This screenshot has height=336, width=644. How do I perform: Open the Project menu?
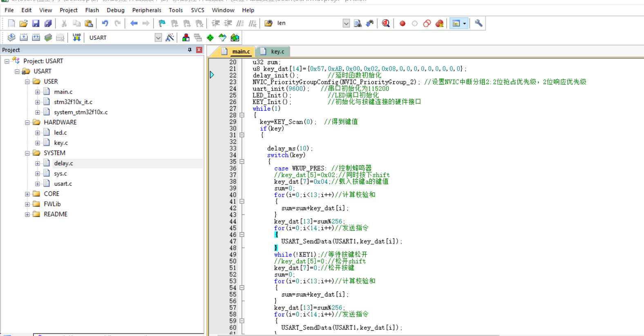click(68, 10)
